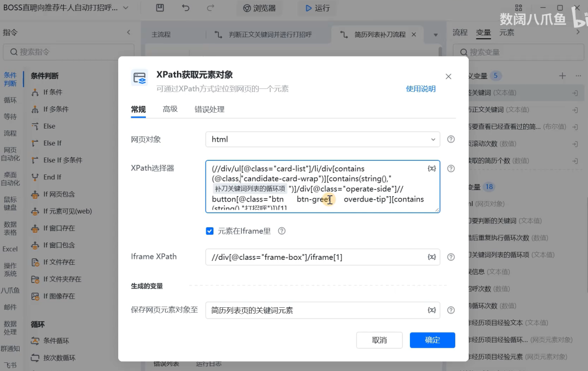Switch to the 元素 tab in the right panel
The height and width of the screenshot is (371, 588).
[x=507, y=33]
